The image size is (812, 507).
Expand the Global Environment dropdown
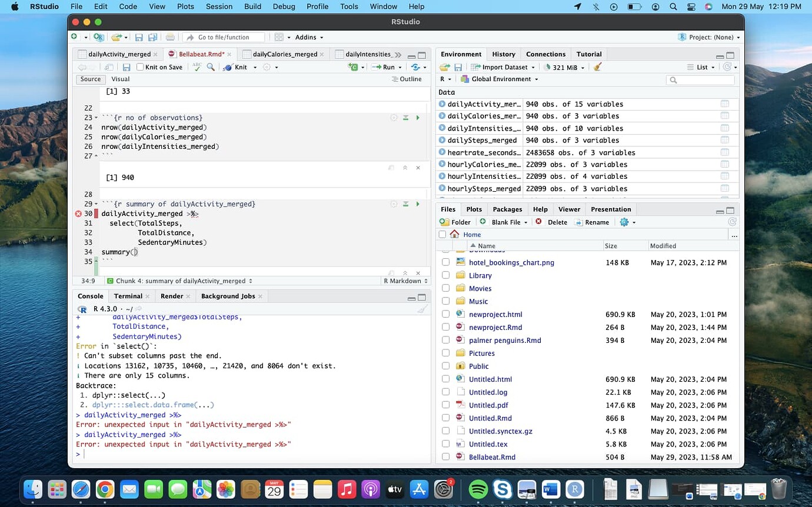(501, 79)
